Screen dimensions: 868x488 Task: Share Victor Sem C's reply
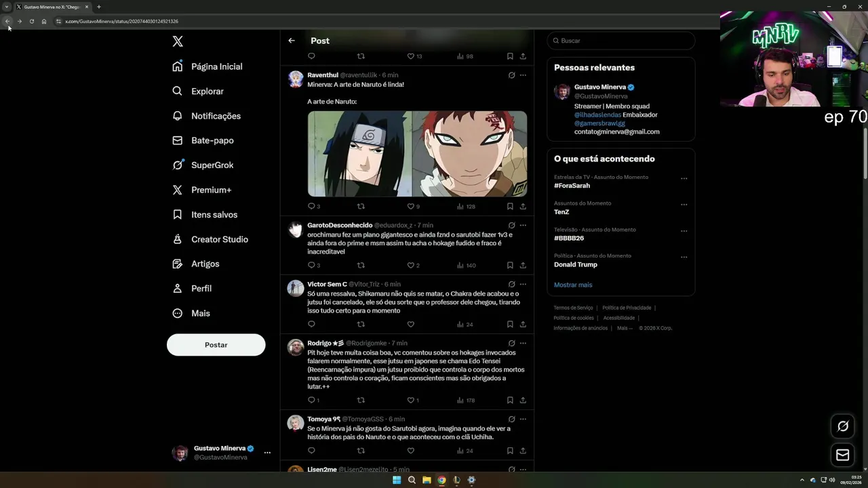(x=523, y=324)
